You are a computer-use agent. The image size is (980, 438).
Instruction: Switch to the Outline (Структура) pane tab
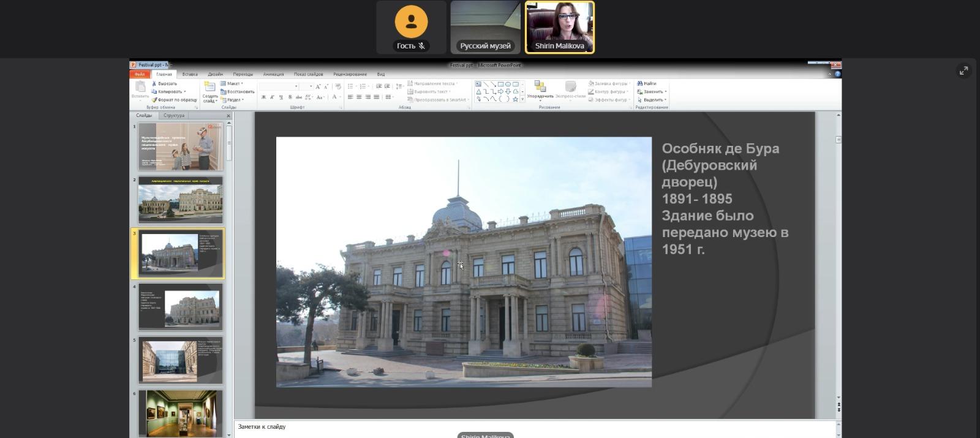click(x=174, y=115)
